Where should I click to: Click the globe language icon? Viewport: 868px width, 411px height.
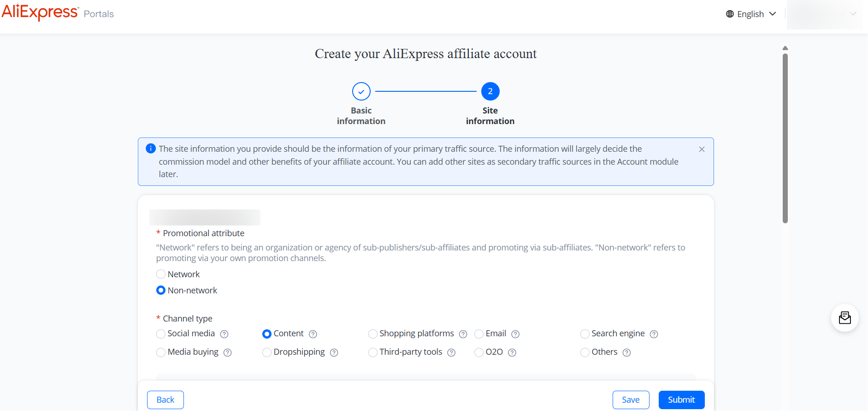(x=730, y=14)
